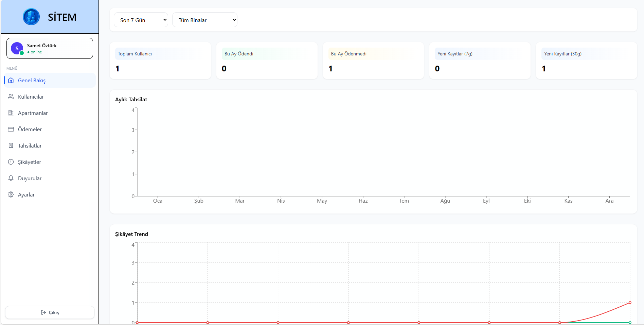The height and width of the screenshot is (325, 644).
Task: Click the bell icon next to Duyurular
Action: click(11, 178)
